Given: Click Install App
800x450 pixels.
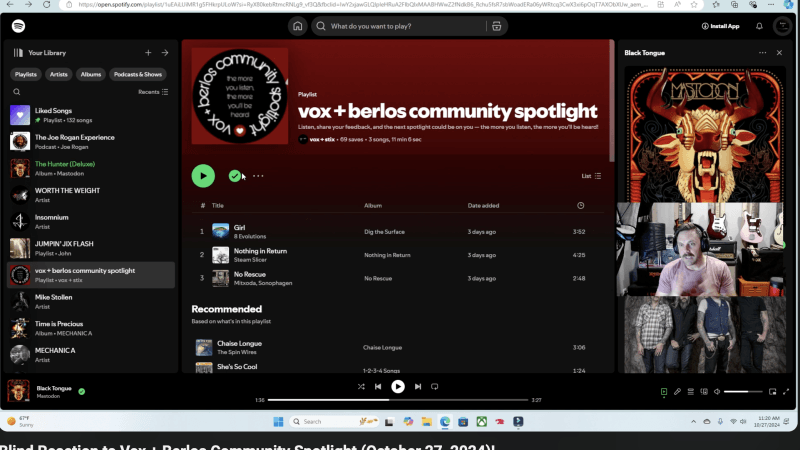Looking at the screenshot, I should coord(720,26).
